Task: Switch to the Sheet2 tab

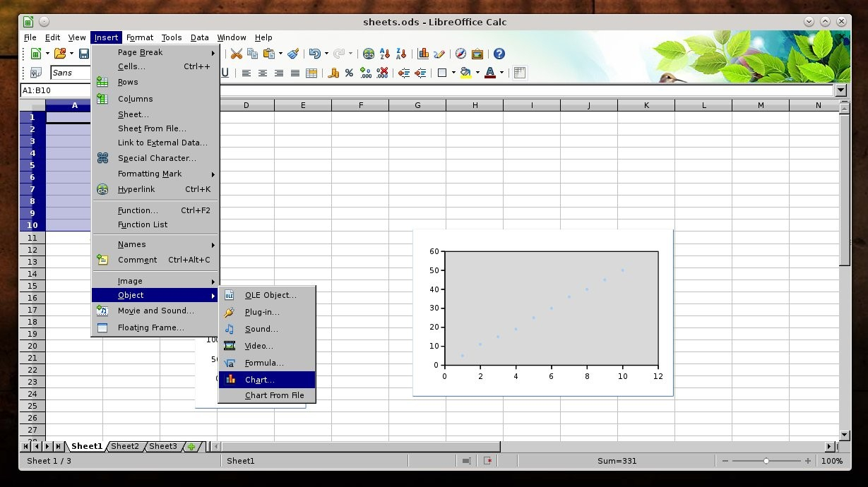Action: [125, 446]
